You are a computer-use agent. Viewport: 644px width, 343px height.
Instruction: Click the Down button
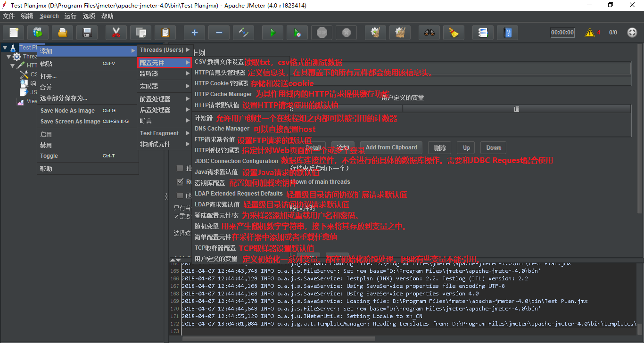pos(494,147)
